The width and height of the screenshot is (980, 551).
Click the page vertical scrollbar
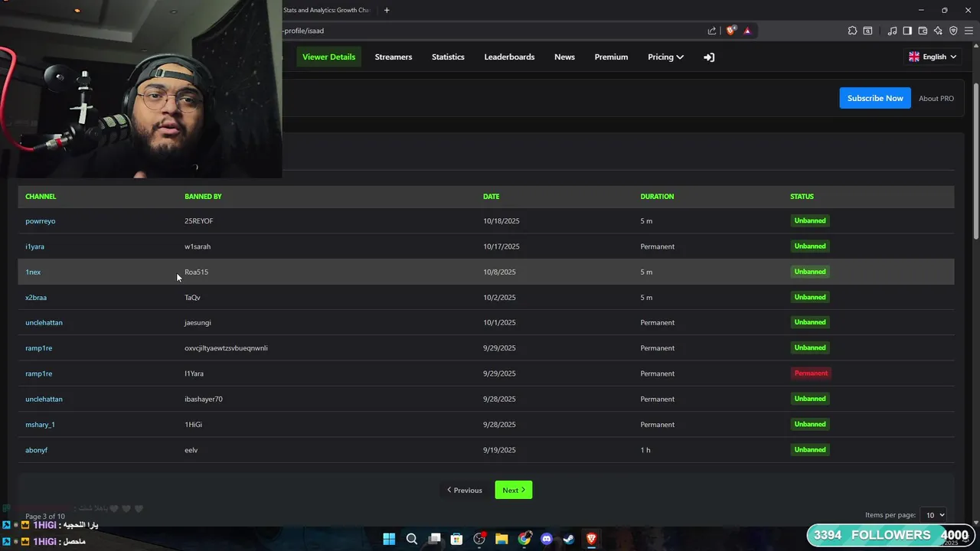point(976,161)
